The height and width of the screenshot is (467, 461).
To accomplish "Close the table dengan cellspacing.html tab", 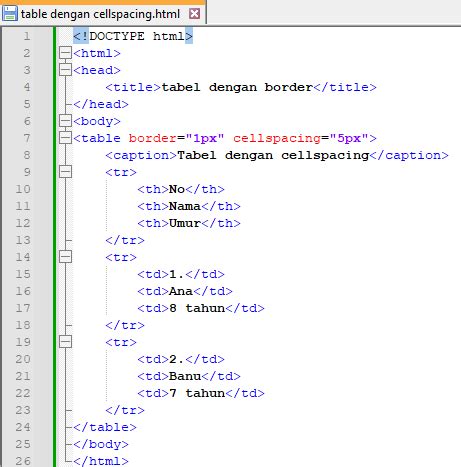I will click(x=195, y=14).
